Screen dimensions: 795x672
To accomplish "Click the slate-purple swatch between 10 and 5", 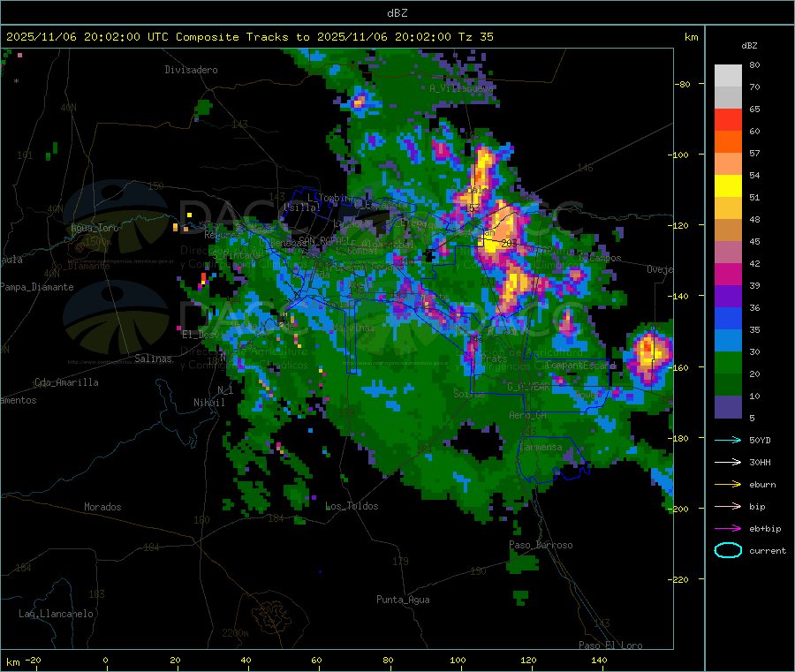I will (728, 407).
